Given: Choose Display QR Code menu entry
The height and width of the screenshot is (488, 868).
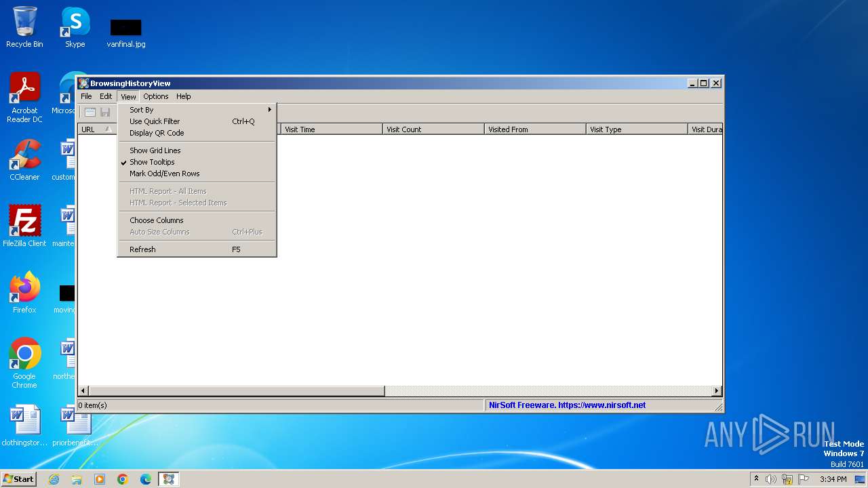Looking at the screenshot, I should (197, 133).
